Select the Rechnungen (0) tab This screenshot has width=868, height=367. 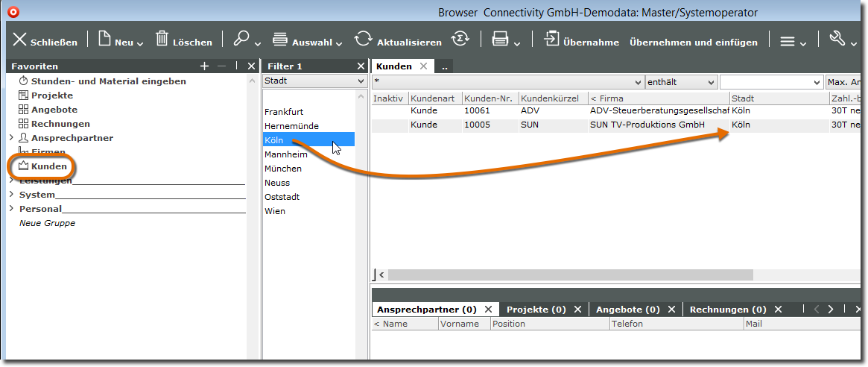727,309
